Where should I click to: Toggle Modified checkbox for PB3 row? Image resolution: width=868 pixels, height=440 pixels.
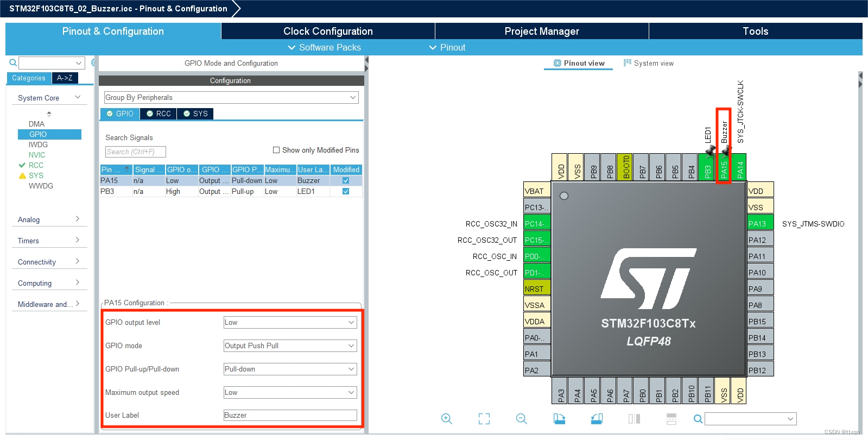[x=346, y=191]
